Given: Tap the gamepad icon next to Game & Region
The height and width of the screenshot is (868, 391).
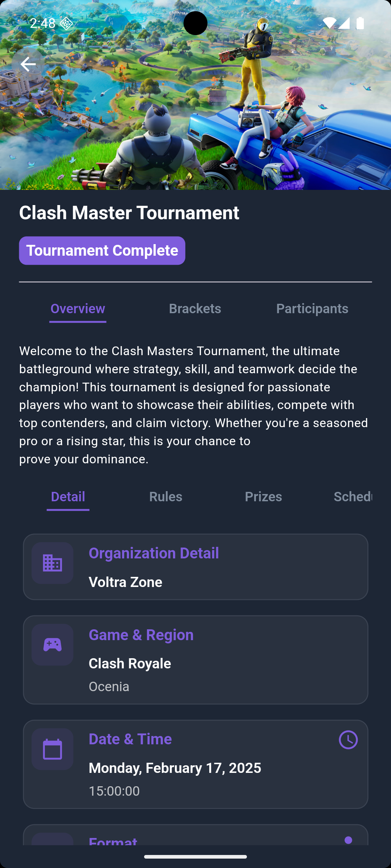Looking at the screenshot, I should 52,644.
